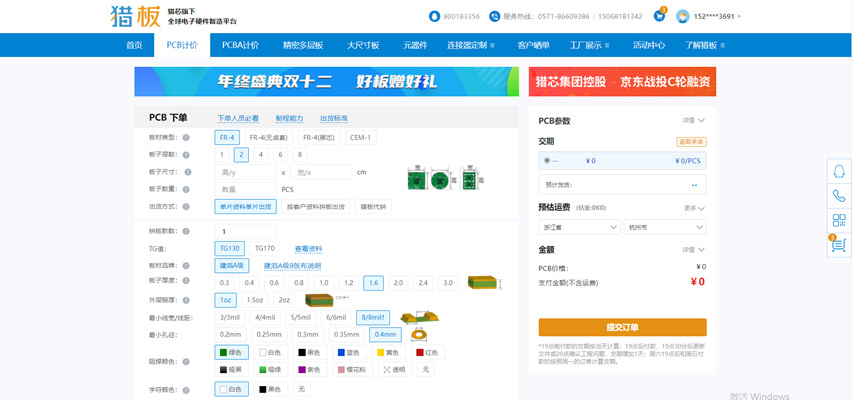Open the message list sidebar icon
Image resolution: width=852 pixels, height=400 pixels.
tap(839, 244)
